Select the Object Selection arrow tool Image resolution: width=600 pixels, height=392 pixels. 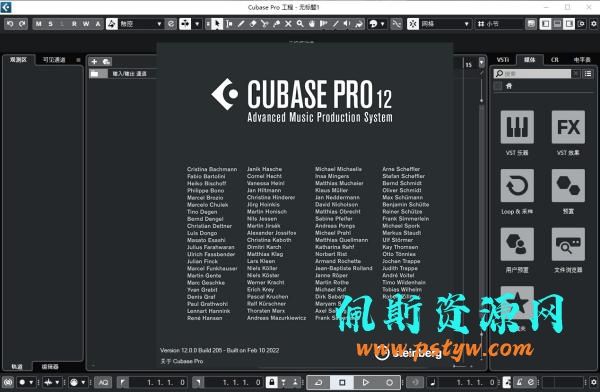[x=217, y=24]
